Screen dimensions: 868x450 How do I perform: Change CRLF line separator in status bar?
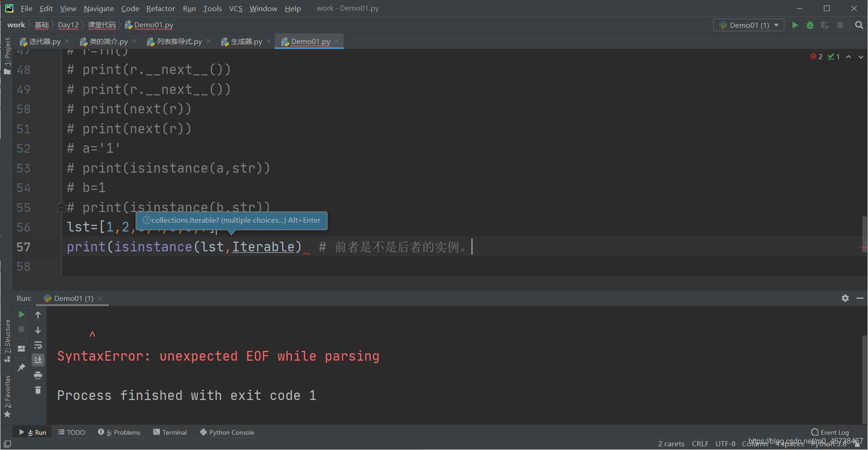tap(700, 444)
